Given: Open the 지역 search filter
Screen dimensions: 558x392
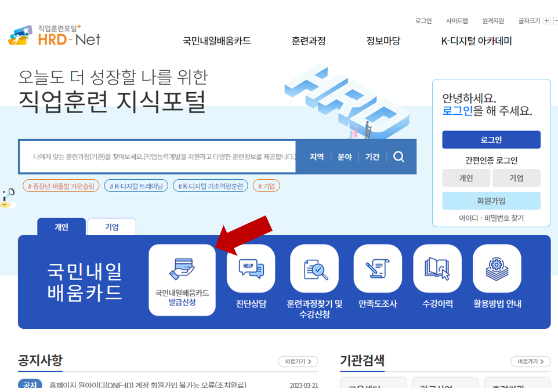Looking at the screenshot, I should (x=317, y=157).
